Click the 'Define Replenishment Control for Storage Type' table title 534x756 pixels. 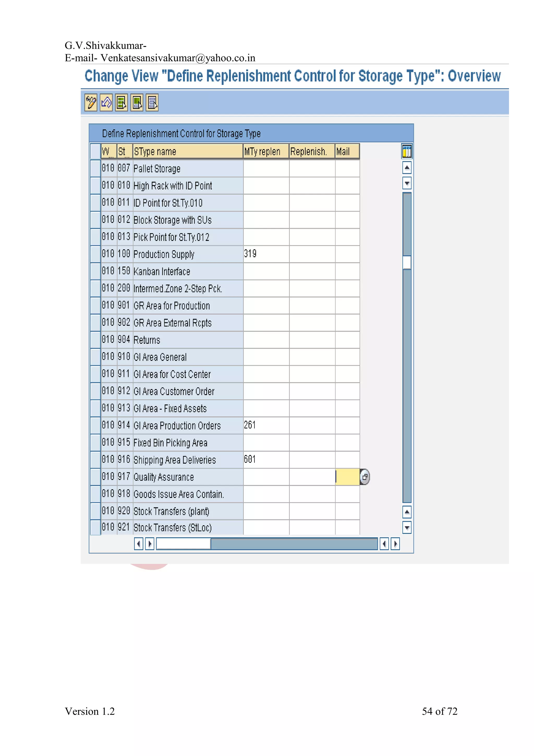pyautogui.click(x=181, y=133)
